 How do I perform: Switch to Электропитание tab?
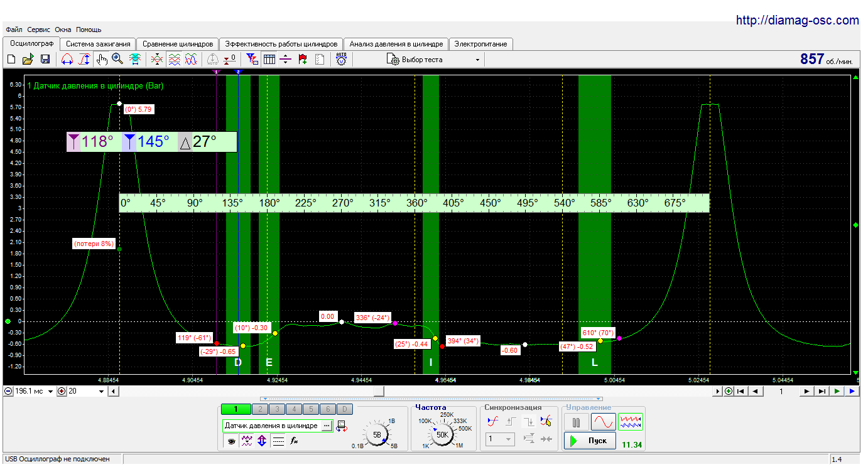481,44
